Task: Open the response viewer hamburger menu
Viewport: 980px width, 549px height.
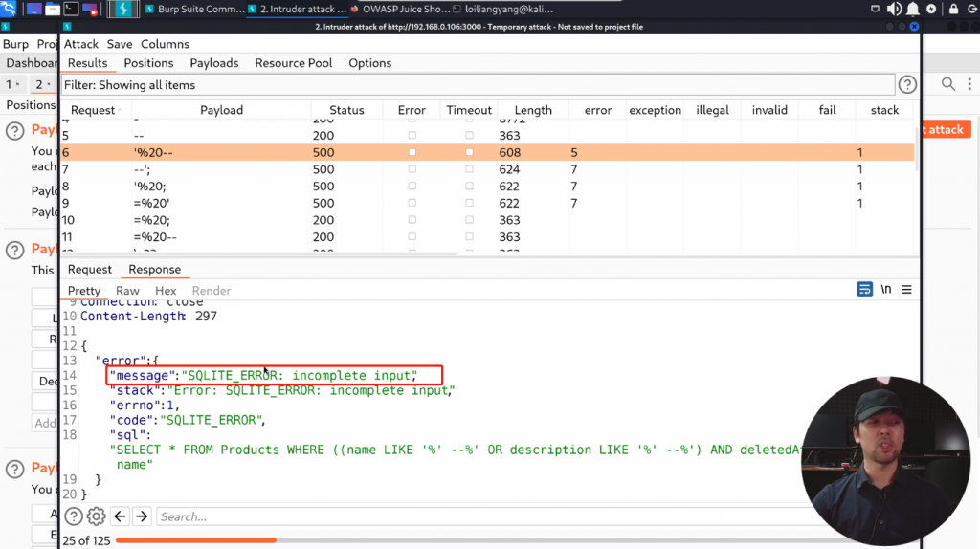Action: 906,290
